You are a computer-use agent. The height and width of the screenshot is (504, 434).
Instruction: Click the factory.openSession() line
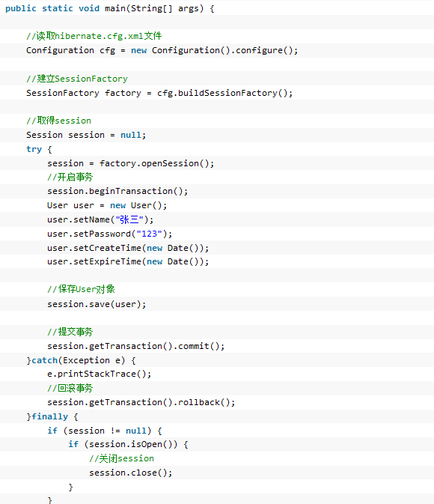tap(130, 163)
